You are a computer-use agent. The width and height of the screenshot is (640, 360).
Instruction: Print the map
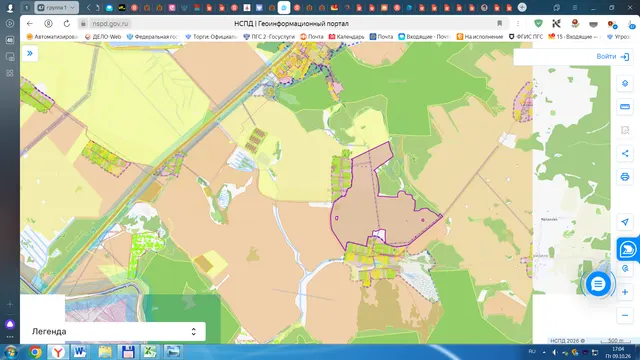624,177
